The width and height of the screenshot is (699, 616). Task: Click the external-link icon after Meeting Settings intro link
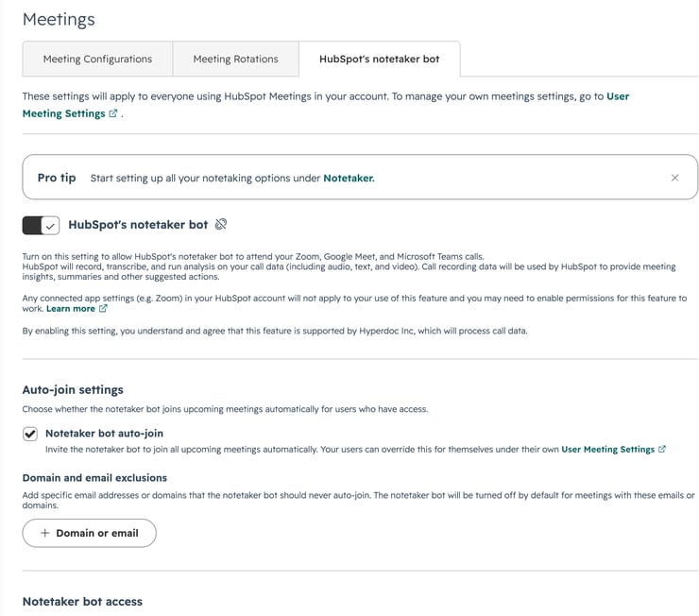click(113, 113)
